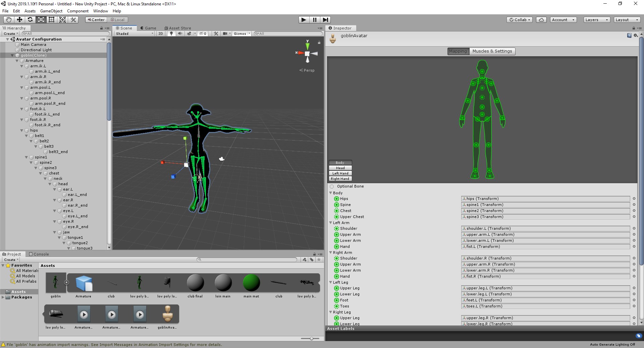Open the Gizmos dropdown
This screenshot has width=644, height=348.
click(x=242, y=33)
